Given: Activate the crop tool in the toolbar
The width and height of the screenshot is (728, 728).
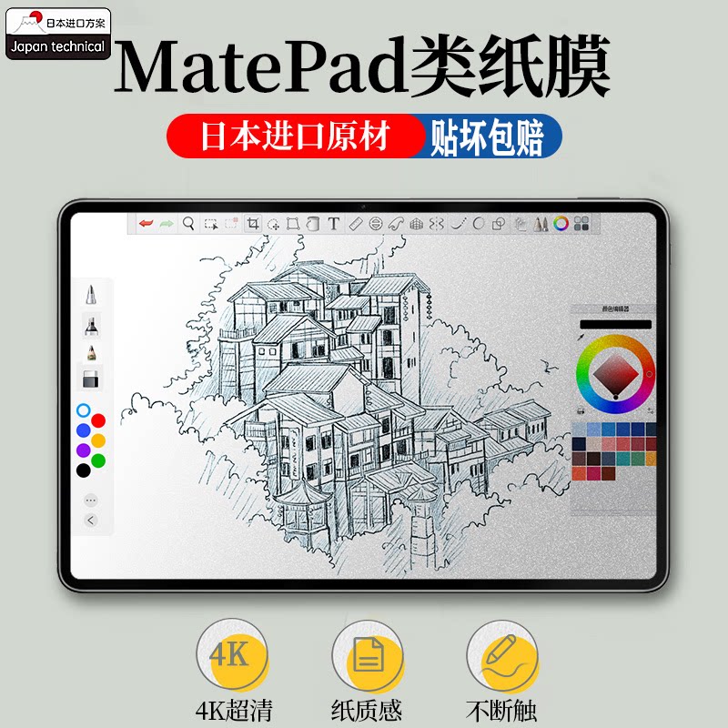Looking at the screenshot, I should pos(252,221).
